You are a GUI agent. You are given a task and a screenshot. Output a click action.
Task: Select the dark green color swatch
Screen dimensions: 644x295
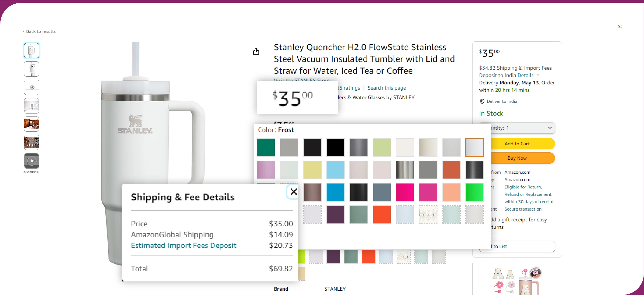[x=266, y=148]
